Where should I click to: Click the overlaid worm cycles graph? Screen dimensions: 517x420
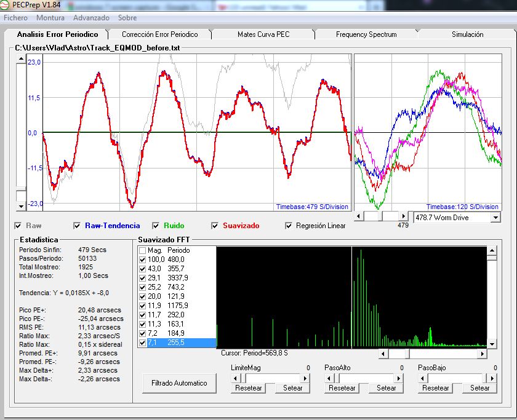(x=428, y=132)
